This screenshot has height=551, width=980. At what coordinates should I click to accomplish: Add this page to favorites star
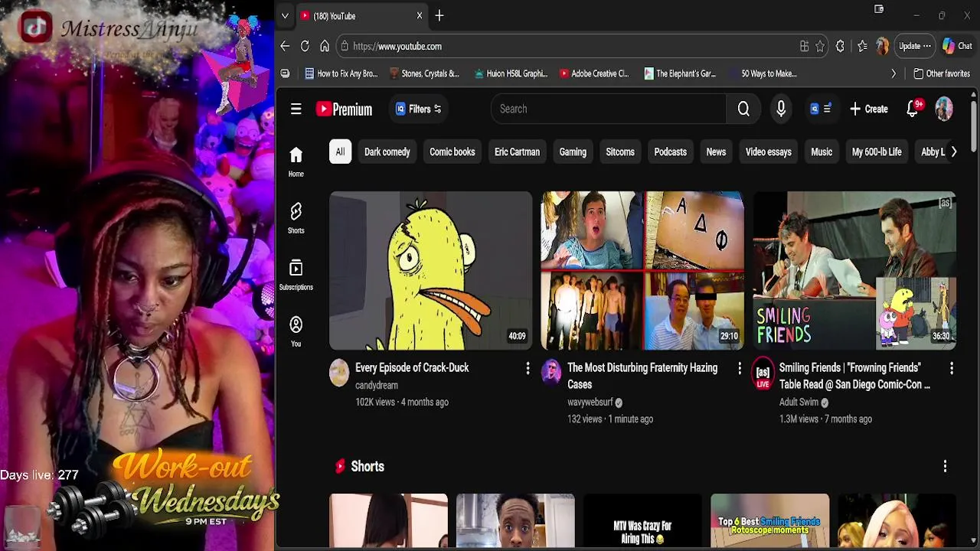820,46
